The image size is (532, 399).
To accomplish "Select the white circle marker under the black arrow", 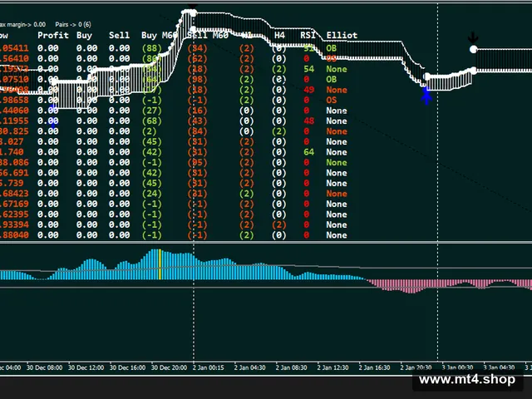I will (473, 50).
